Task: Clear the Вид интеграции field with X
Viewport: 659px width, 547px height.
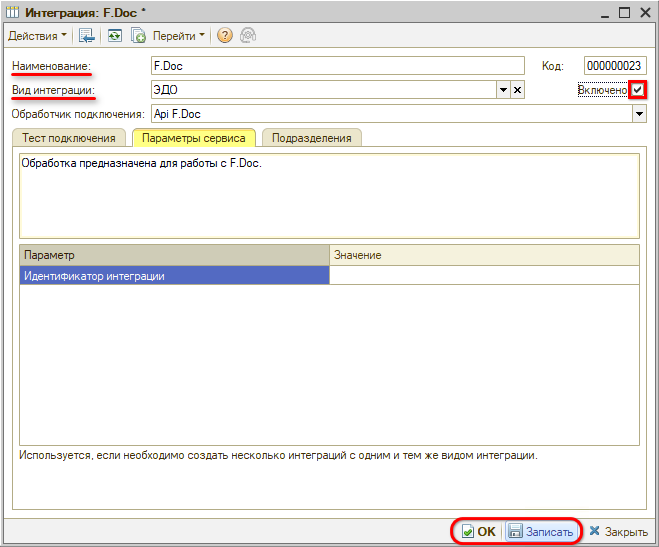Action: (x=517, y=89)
